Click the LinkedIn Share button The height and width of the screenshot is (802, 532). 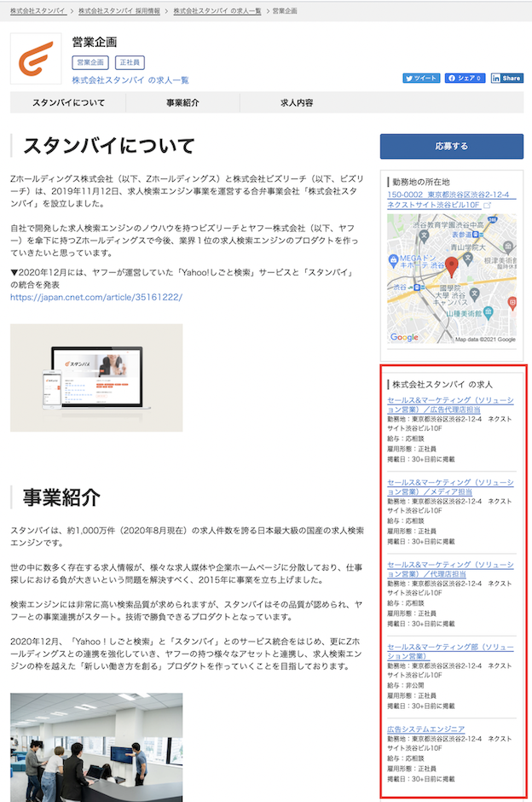507,78
